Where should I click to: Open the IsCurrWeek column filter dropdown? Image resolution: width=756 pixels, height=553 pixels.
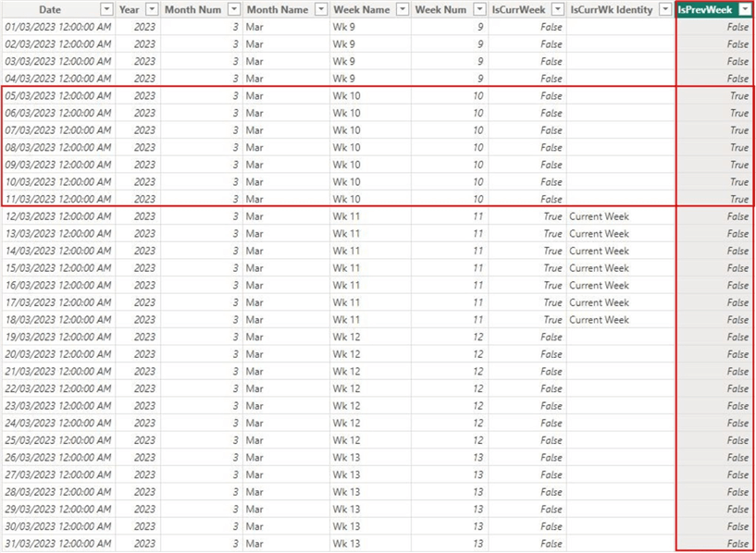(558, 9)
